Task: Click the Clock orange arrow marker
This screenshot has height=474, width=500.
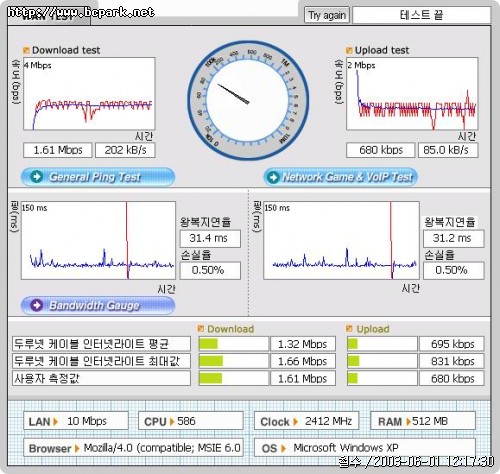Action: [295, 422]
